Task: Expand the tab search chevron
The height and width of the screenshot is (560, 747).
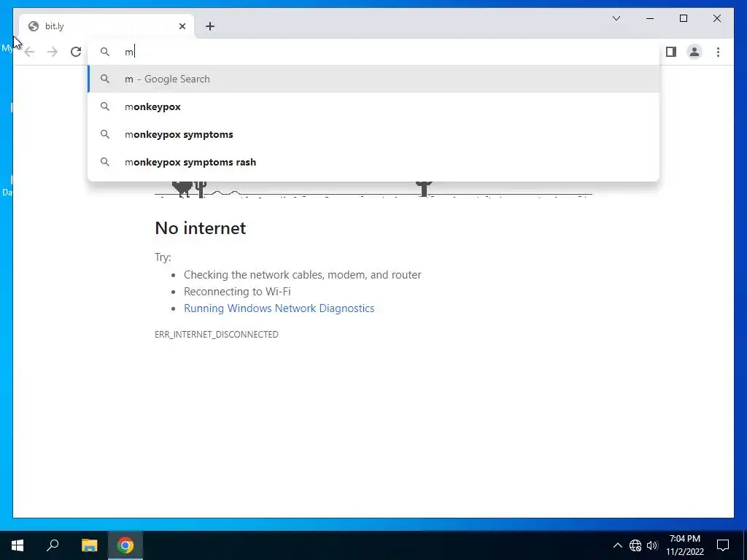Action: click(616, 18)
